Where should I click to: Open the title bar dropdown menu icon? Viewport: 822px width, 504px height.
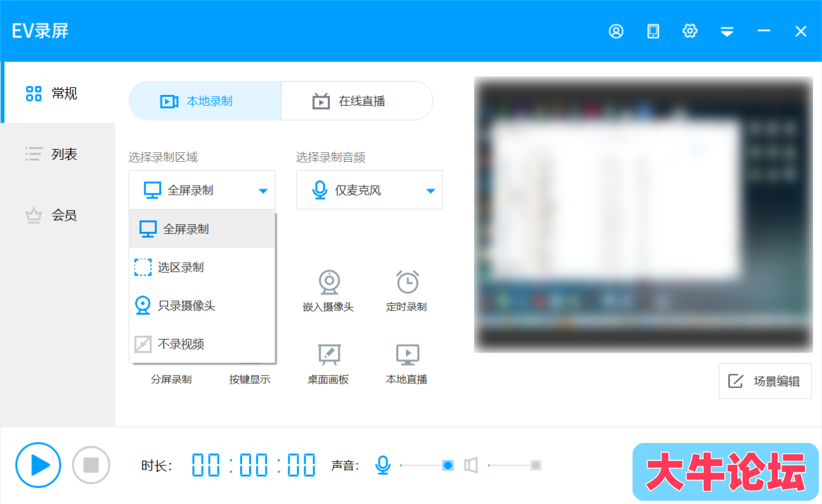(727, 31)
